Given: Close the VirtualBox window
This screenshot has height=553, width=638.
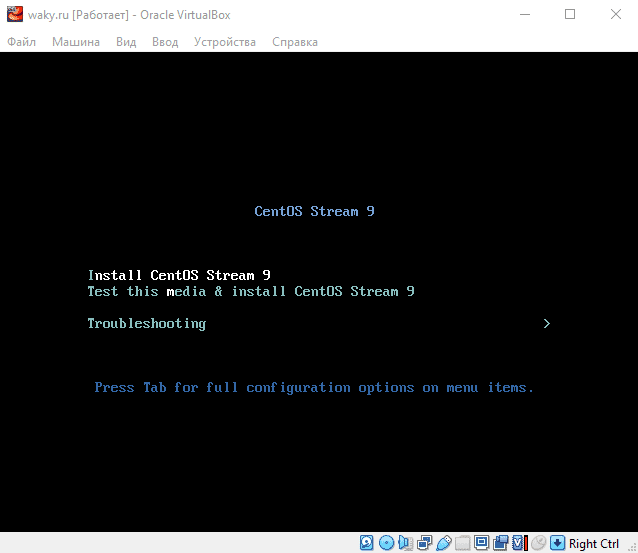Looking at the screenshot, I should (616, 15).
